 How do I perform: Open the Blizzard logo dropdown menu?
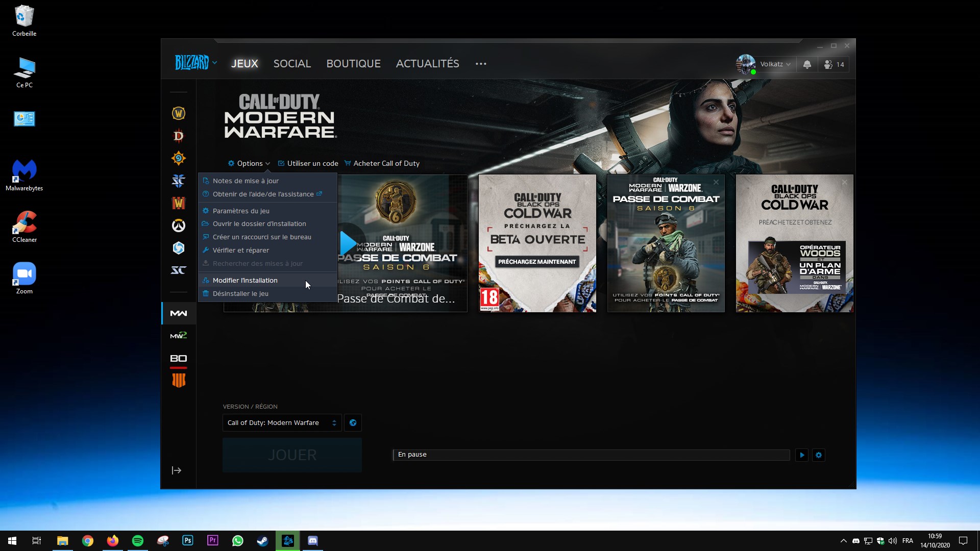tap(196, 63)
